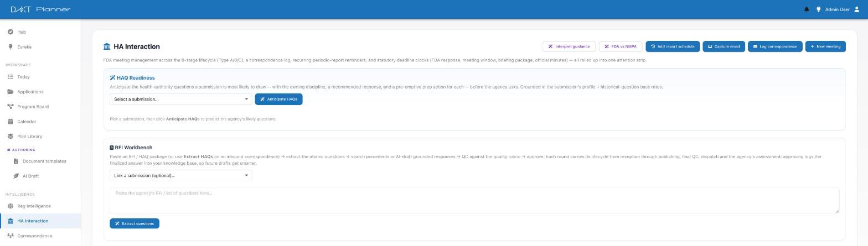Click Add report schedule button

[x=673, y=46]
